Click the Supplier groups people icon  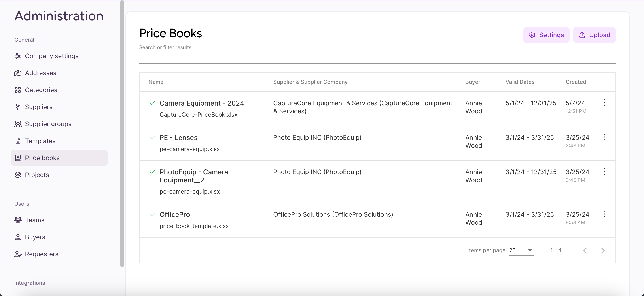click(x=18, y=124)
